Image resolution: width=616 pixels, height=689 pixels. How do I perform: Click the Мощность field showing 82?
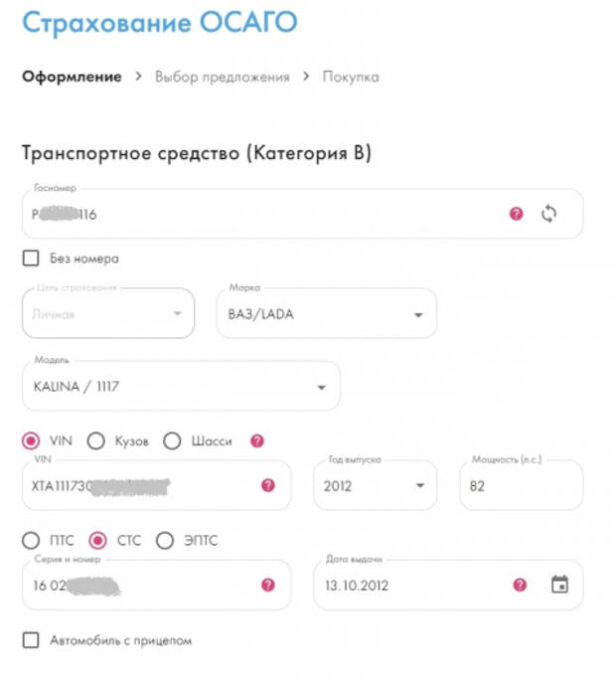click(x=522, y=485)
